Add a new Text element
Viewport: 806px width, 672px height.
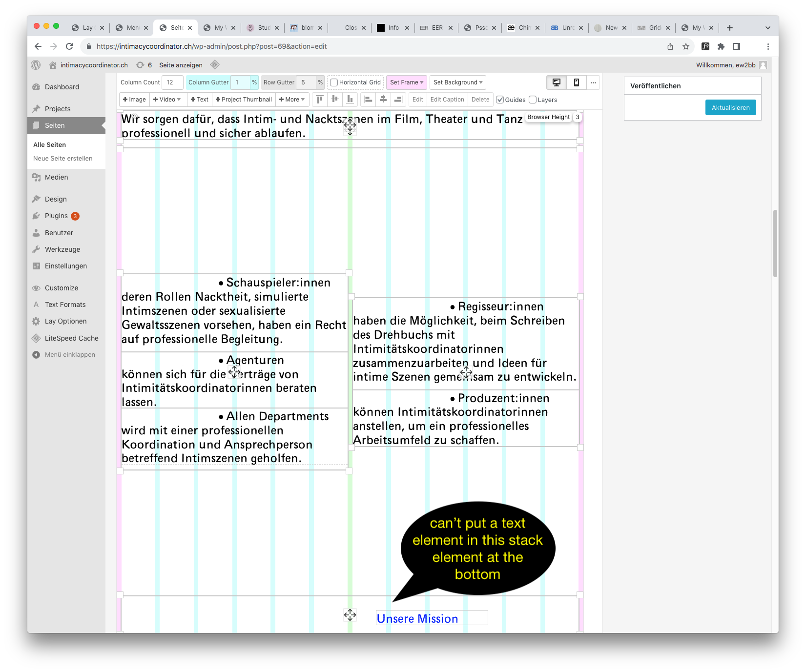pyautogui.click(x=199, y=100)
